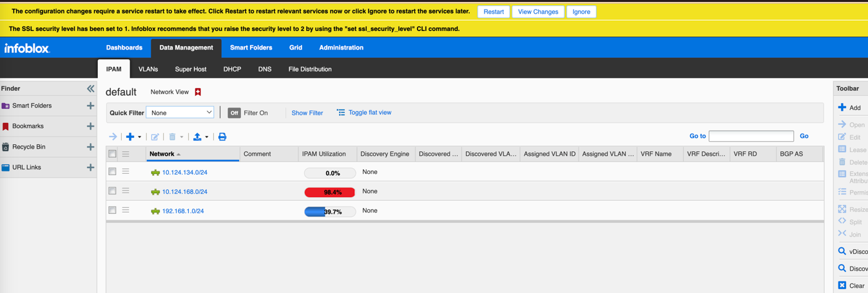The width and height of the screenshot is (868, 293).
Task: Check the box for network 192.168.1.0/24
Action: 112,211
